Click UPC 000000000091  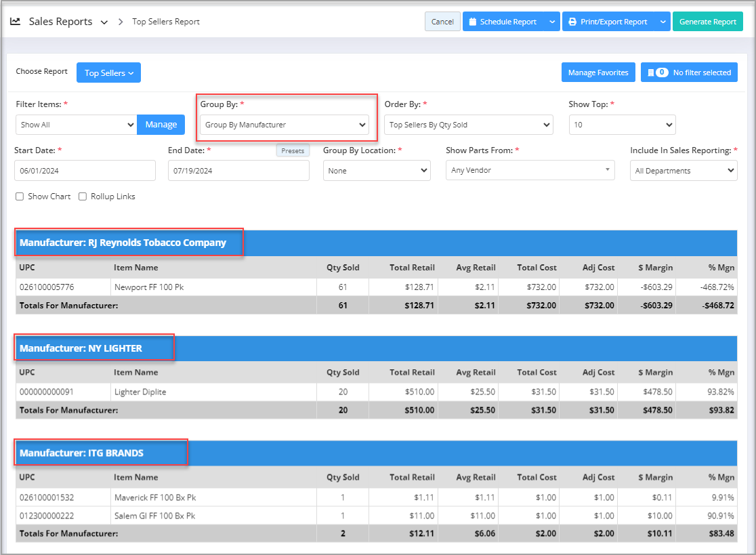click(47, 392)
